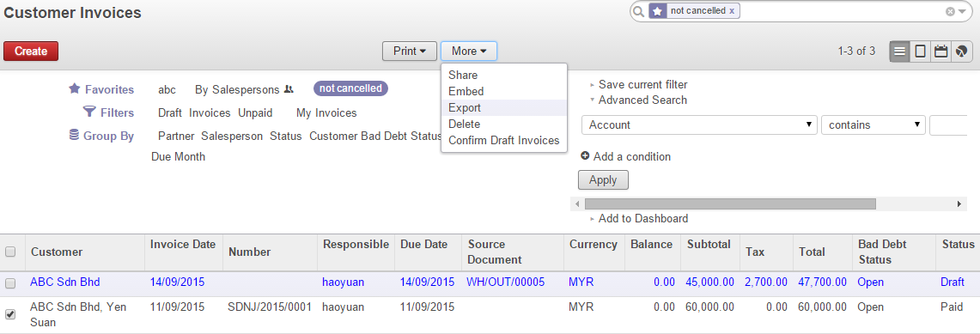The height and width of the screenshot is (334, 980).
Task: Click the scrollbar right arrow
Action: 960,204
